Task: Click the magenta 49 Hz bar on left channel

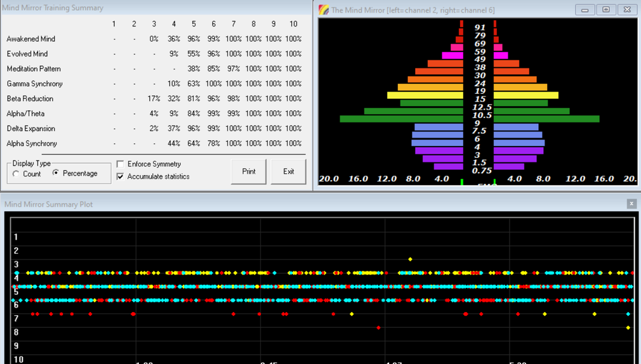Action: [453, 55]
